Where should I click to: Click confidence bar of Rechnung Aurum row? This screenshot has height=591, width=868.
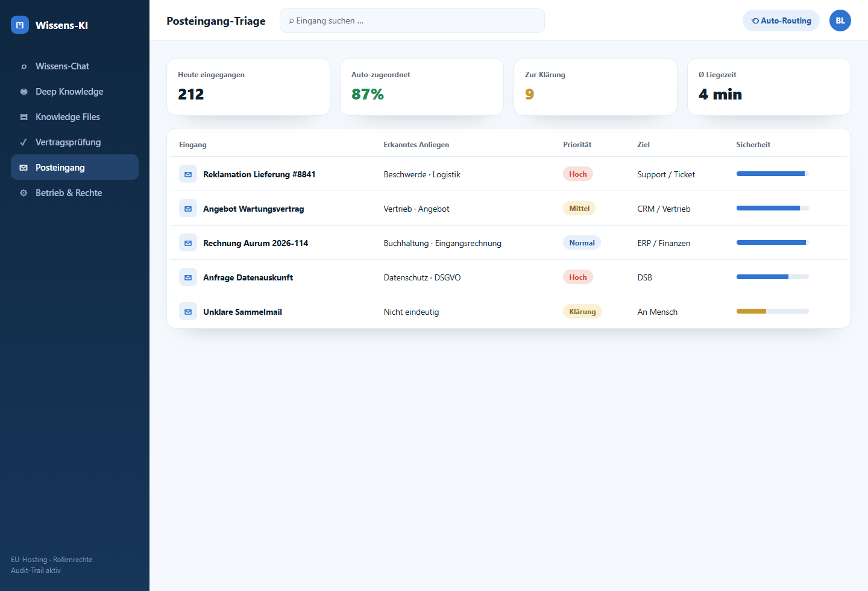click(773, 242)
